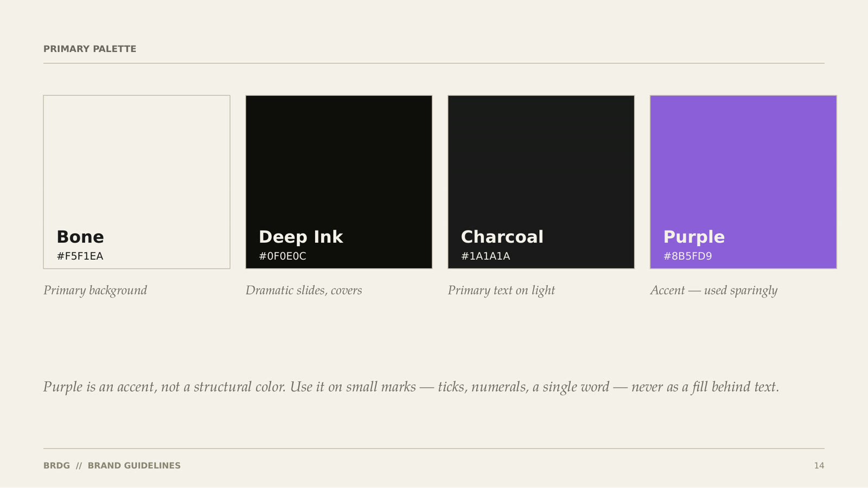Click the 'Accent — used sparingly' caption
The image size is (868, 488).
pos(714,291)
